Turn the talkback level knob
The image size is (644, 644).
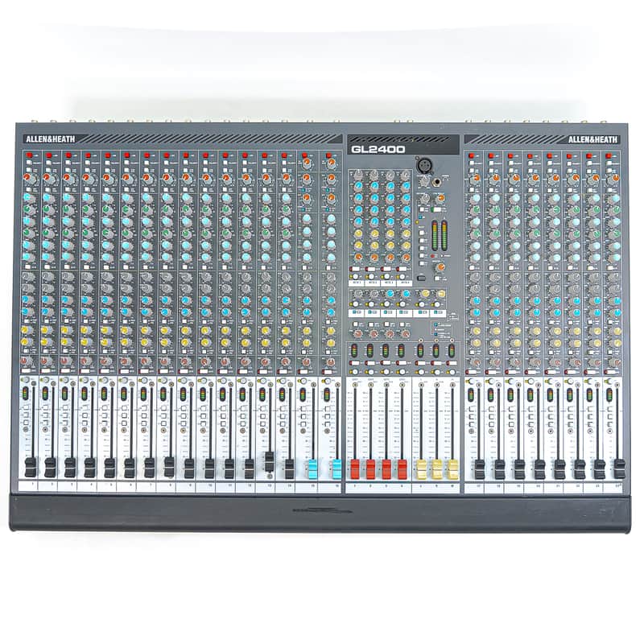coord(424,182)
